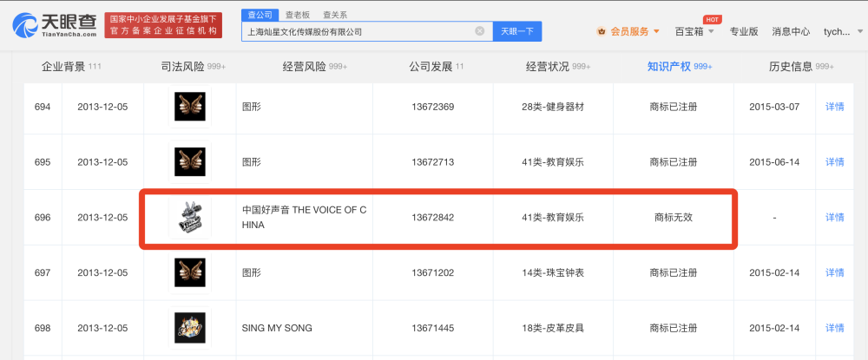
Task: Open SING MY SONG trademark image
Action: 190,328
